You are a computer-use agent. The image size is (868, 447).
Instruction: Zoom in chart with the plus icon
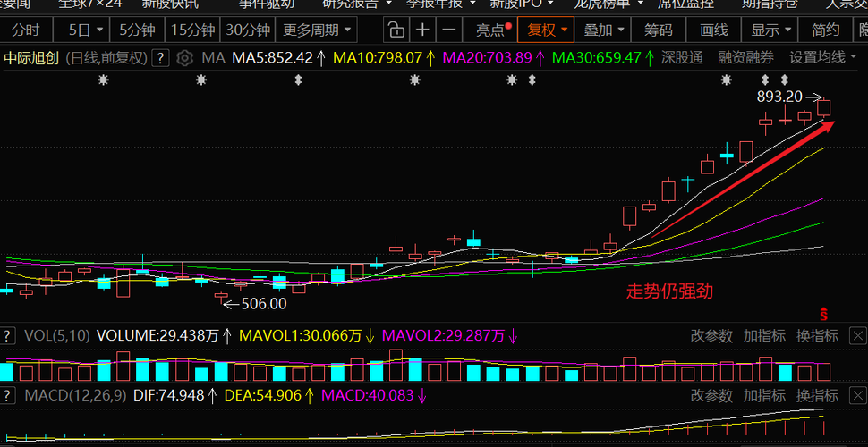click(422, 30)
